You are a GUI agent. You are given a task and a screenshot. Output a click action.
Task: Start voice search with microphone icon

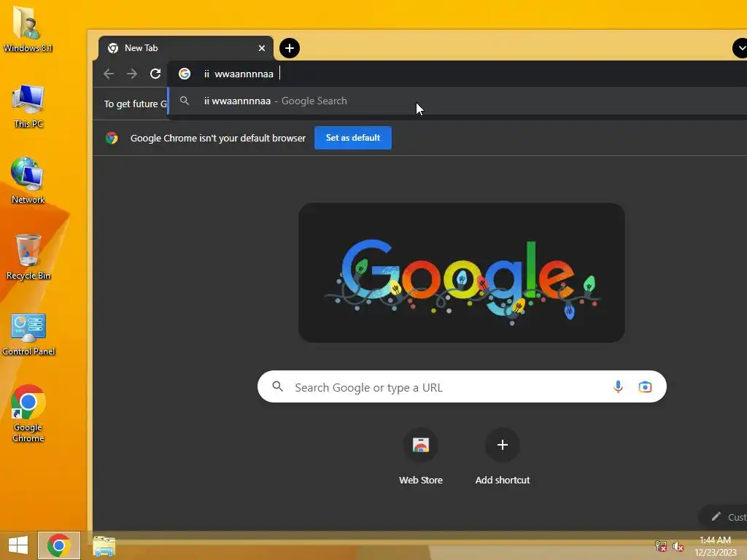[618, 386]
